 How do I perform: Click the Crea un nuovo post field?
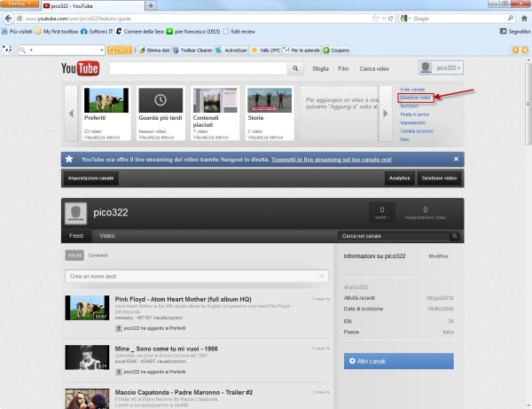pos(197,276)
